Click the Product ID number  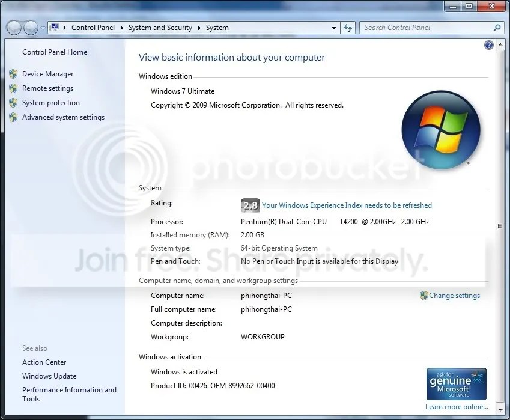(x=232, y=386)
